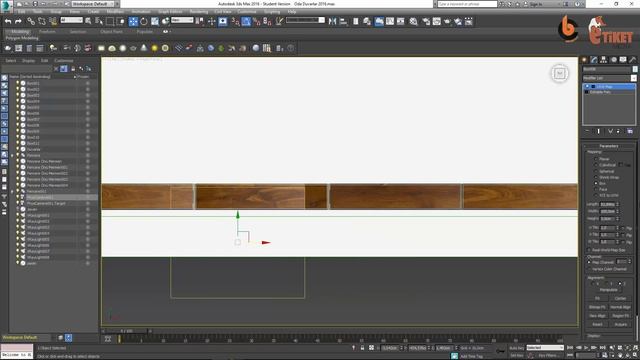Click the Remove Modifier trash icon

pyautogui.click(x=619, y=131)
